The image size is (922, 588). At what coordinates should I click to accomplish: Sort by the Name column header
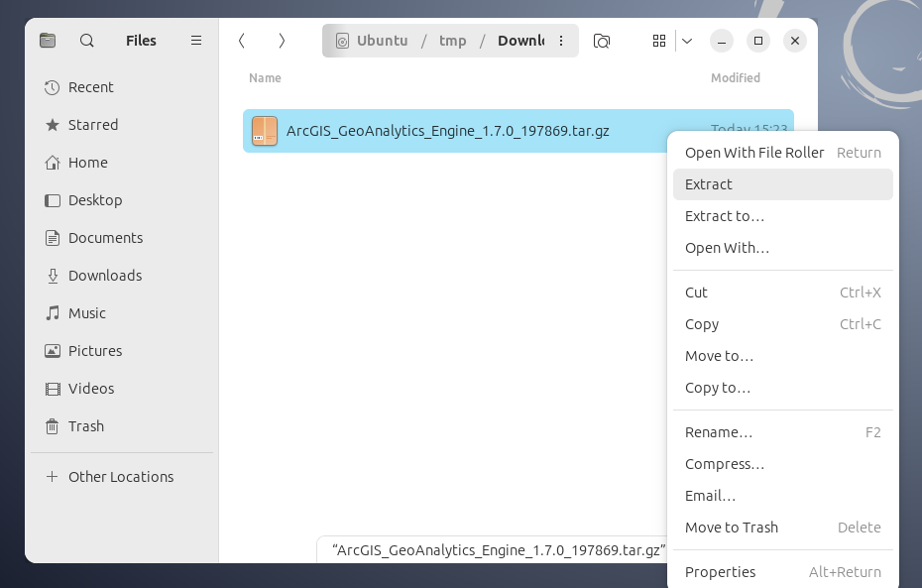point(265,77)
